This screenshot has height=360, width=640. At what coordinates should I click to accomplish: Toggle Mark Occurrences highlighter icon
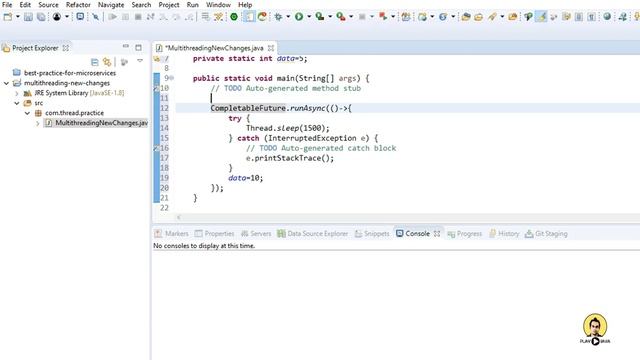coord(541,17)
